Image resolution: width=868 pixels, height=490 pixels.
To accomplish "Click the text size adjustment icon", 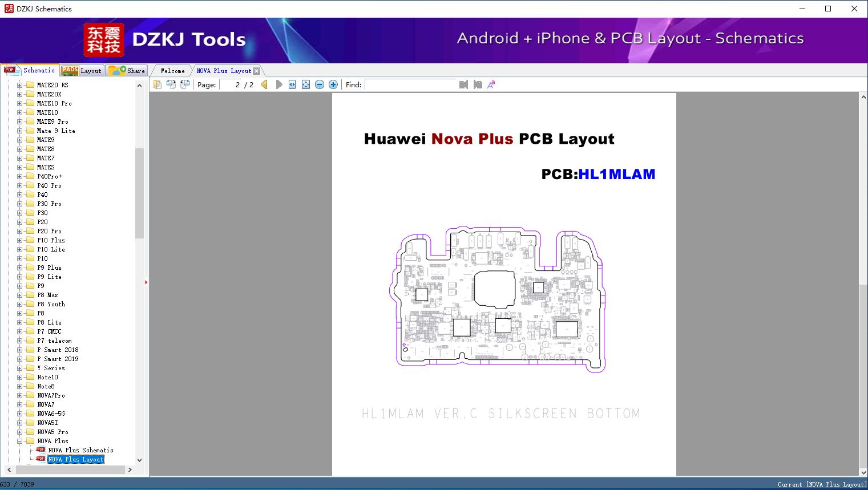I will click(491, 84).
